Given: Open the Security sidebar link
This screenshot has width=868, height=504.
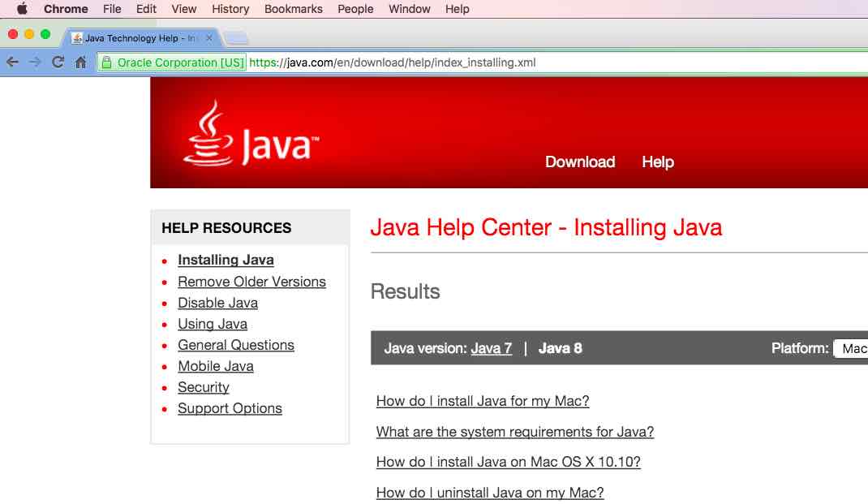Looking at the screenshot, I should [203, 387].
